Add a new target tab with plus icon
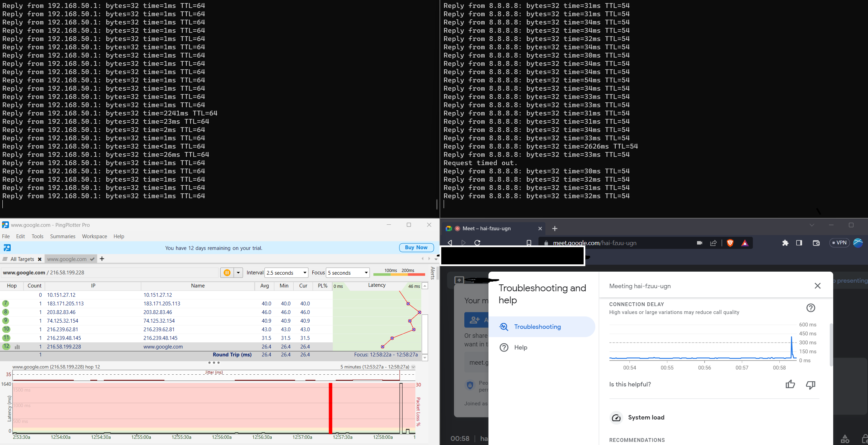The width and height of the screenshot is (868, 445). [102, 259]
